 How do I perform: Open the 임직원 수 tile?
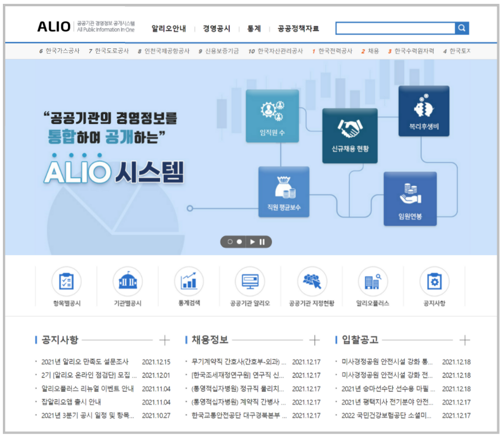tap(272, 116)
